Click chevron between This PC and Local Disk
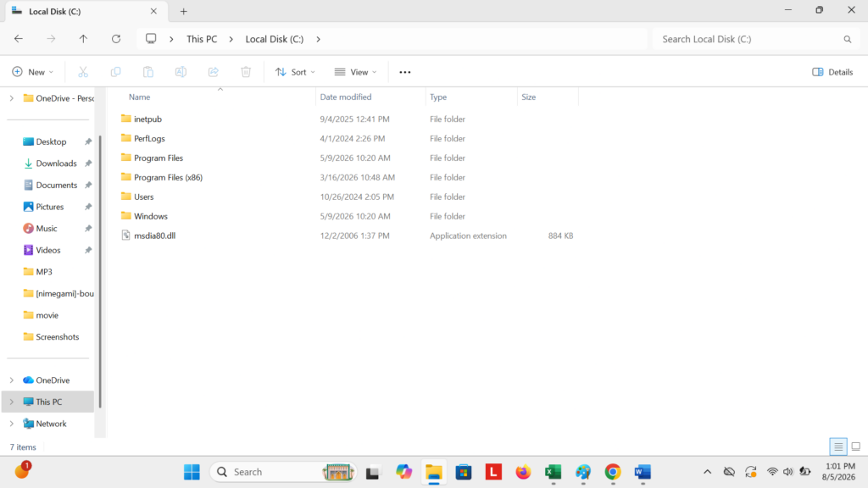The image size is (868, 488). (x=231, y=39)
